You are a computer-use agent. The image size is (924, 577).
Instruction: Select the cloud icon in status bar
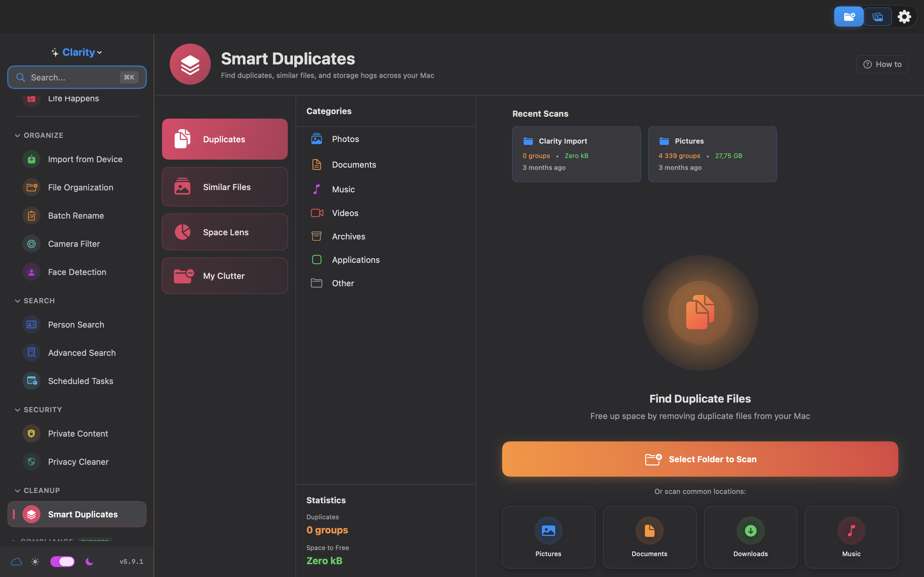(x=16, y=561)
